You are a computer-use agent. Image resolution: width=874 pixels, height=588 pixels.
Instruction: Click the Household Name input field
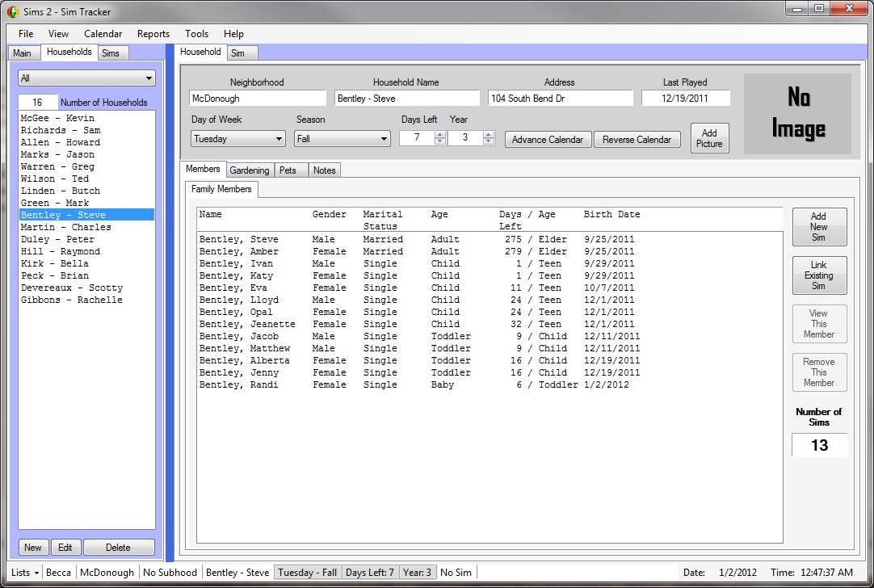pos(407,98)
